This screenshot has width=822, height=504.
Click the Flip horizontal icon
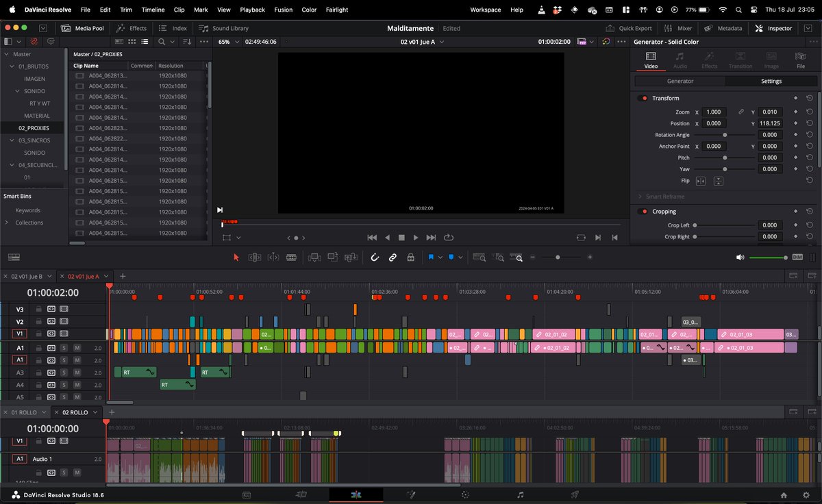click(x=701, y=181)
